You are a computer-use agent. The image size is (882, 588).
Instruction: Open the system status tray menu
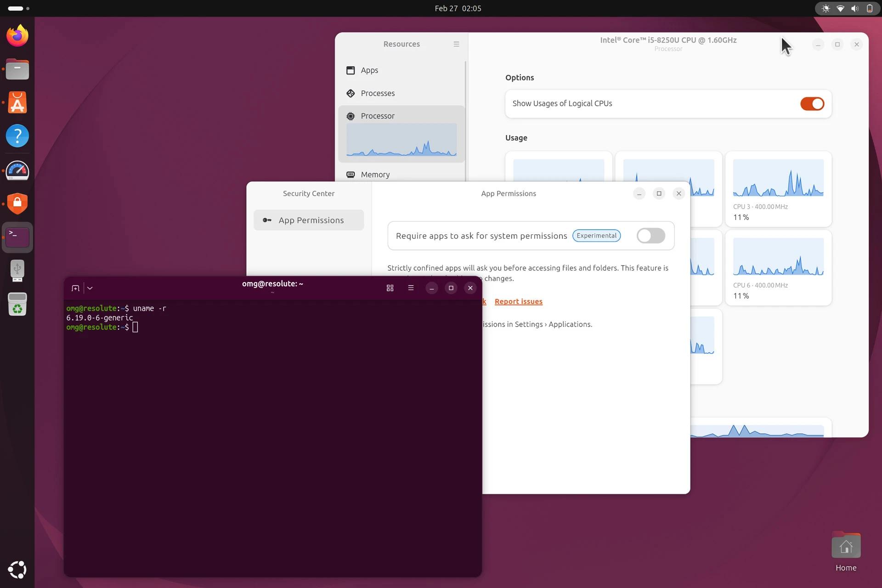(847, 8)
